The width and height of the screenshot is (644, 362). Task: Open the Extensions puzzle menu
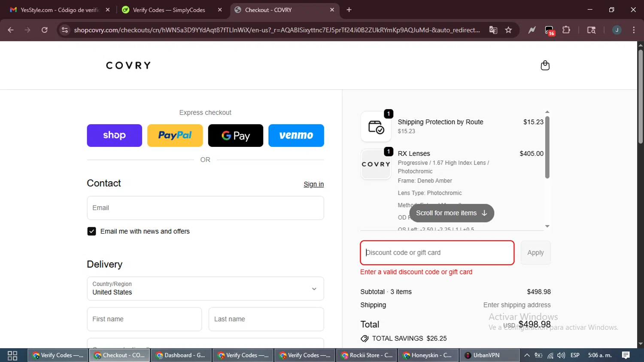point(566,30)
